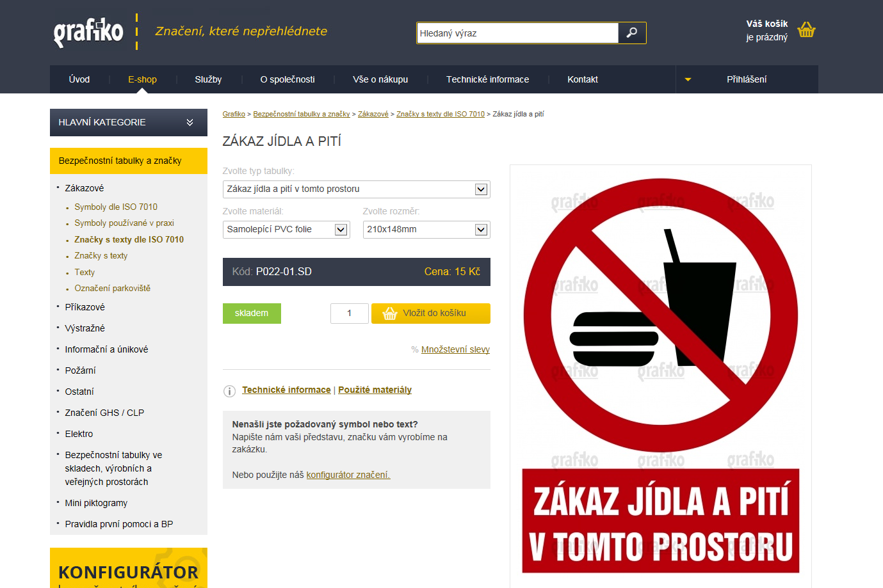Open the Použité materiály link

pyautogui.click(x=375, y=390)
